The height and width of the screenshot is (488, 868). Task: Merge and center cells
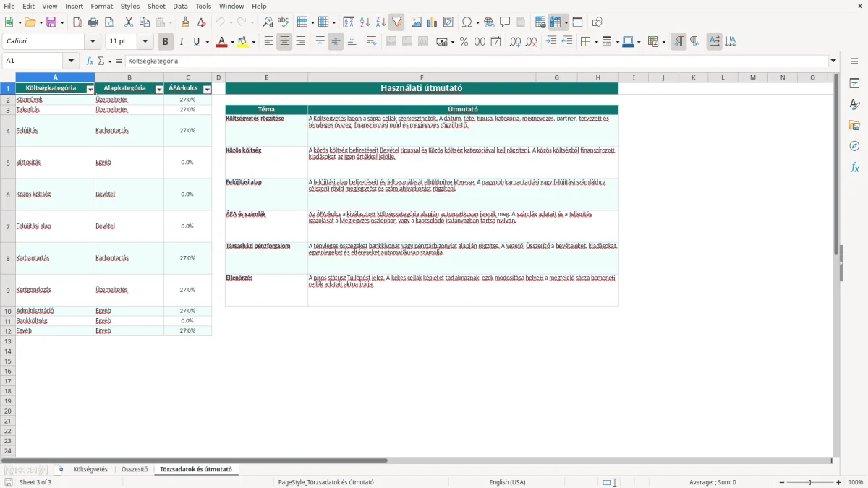coord(391,42)
